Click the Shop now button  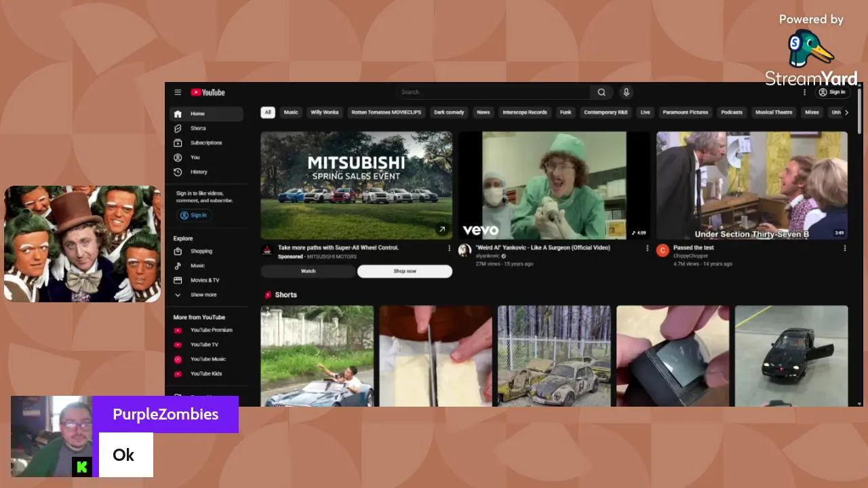coord(405,271)
